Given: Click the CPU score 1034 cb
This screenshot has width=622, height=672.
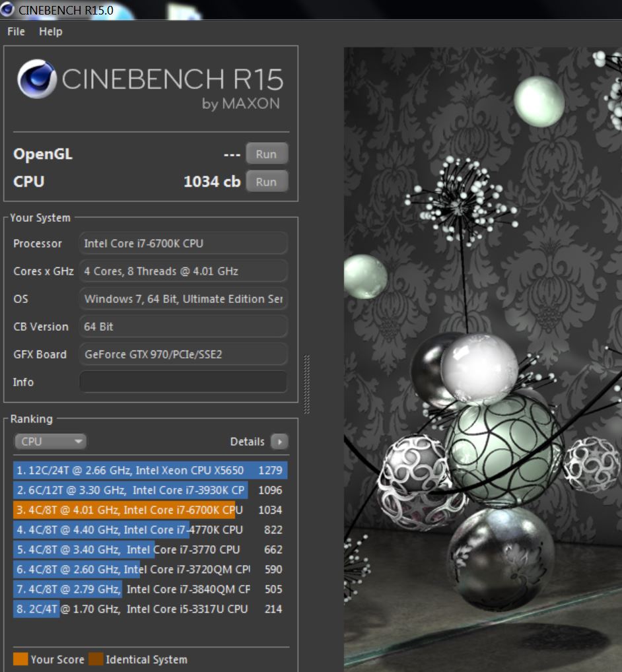Looking at the screenshot, I should point(212,182).
